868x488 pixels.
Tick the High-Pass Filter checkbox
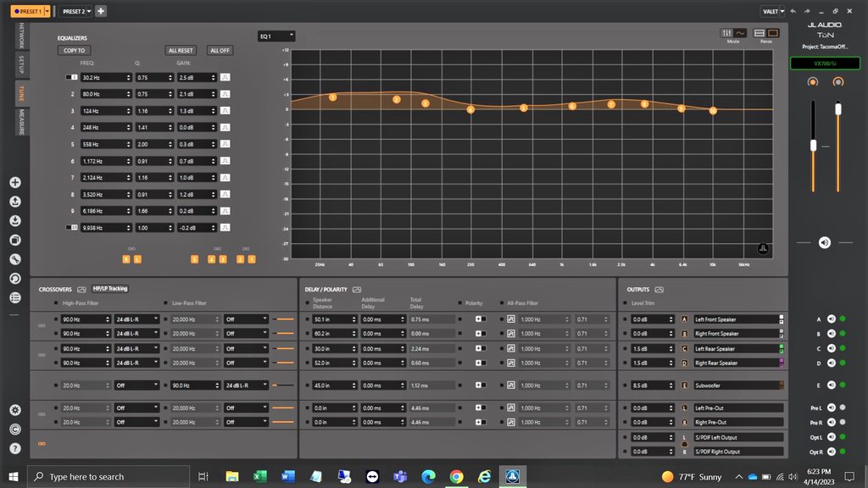click(x=56, y=303)
